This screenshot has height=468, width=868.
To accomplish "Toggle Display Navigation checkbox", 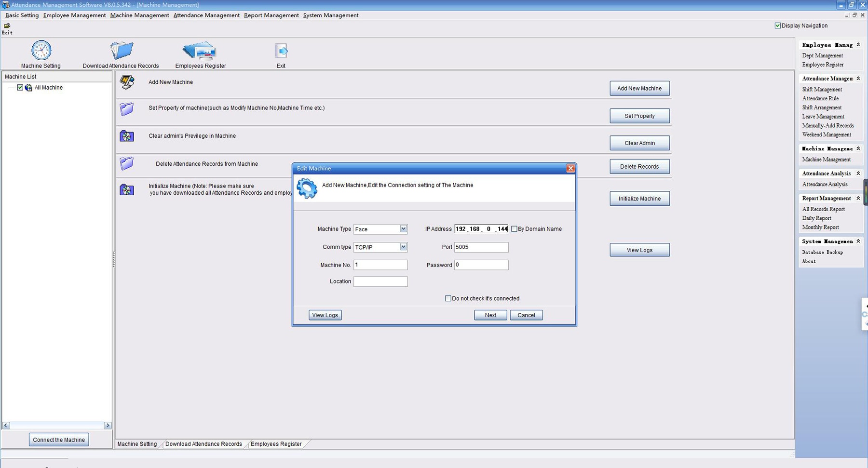I will pos(777,26).
